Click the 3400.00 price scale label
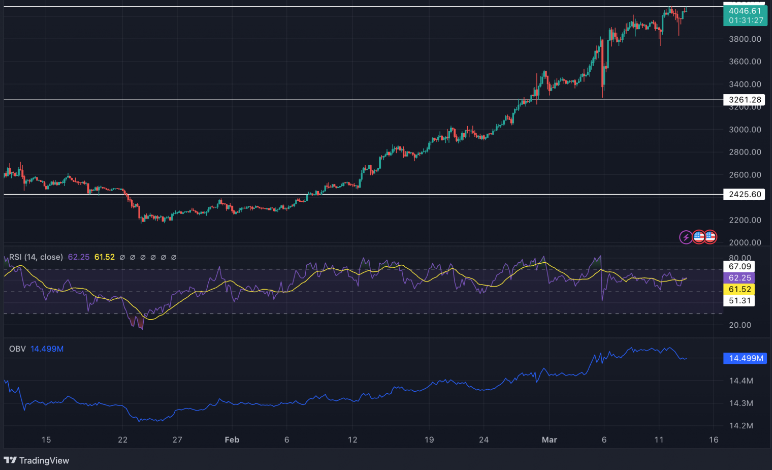Viewport: 772px width, 470px height. (745, 84)
